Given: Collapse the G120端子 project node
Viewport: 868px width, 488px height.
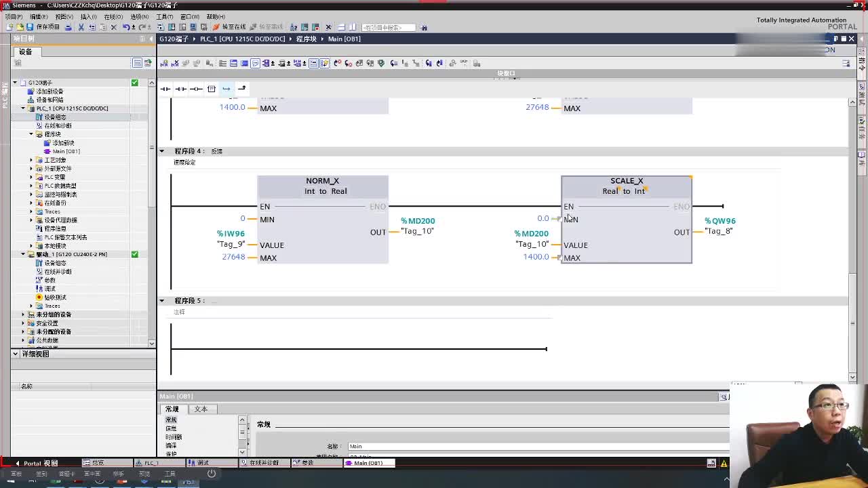Looking at the screenshot, I should click(15, 83).
